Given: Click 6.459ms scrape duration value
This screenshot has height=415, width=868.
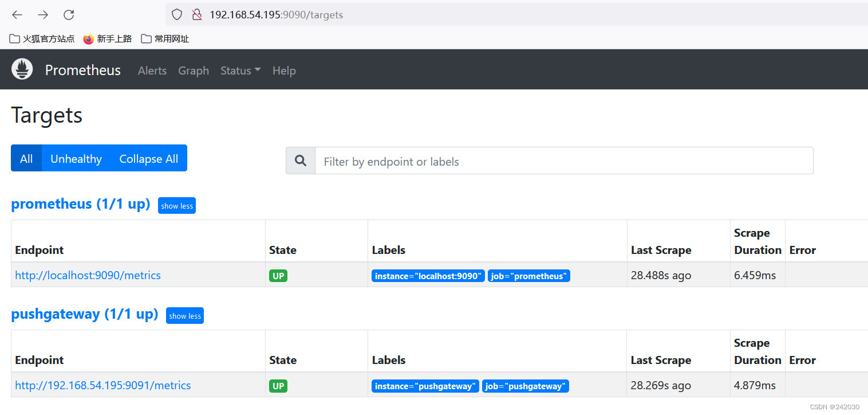Looking at the screenshot, I should 755,275.
